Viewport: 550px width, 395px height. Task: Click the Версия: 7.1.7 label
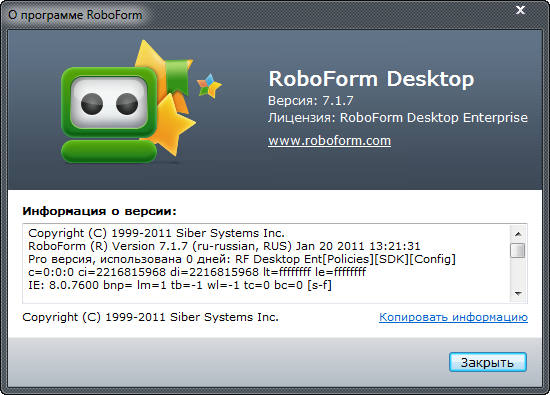coord(310,101)
